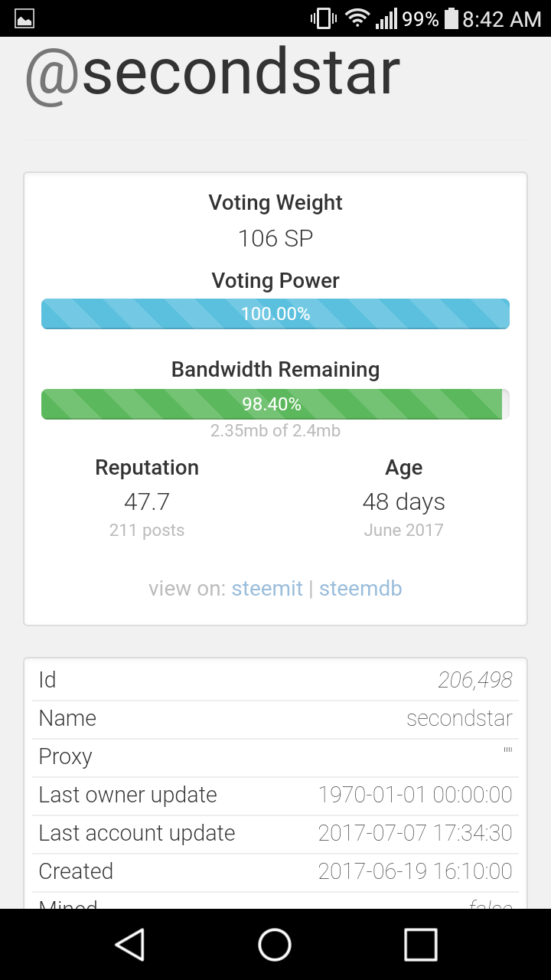Screen dimensions: 551x980
Task: Tap the Id row showing 206,498
Action: tap(275, 681)
